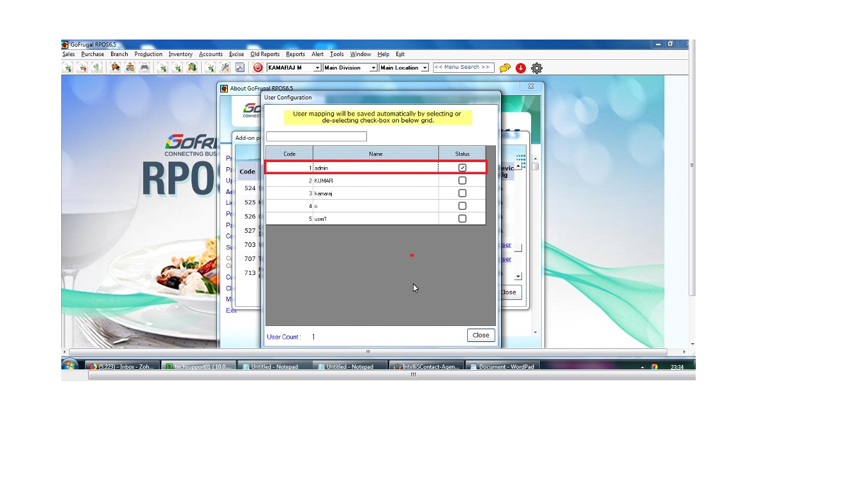Click code 524 in About window list
Image resolution: width=868 pixels, height=490 pixels.
pyautogui.click(x=250, y=188)
